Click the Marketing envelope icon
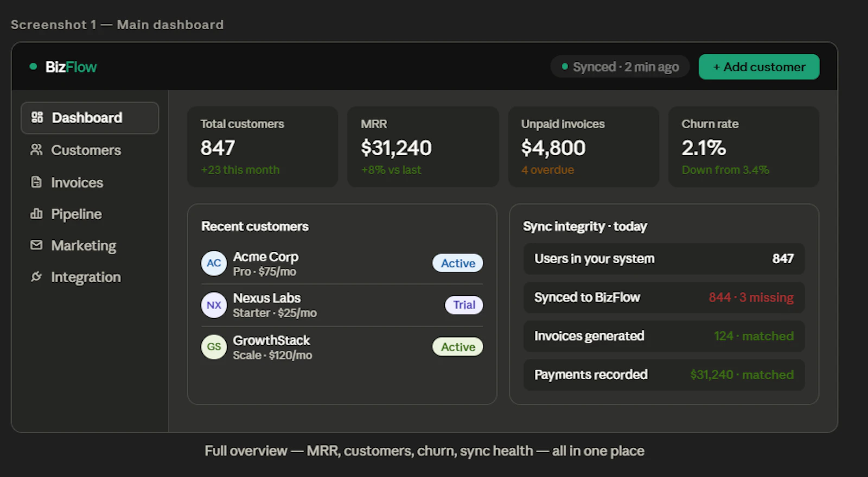The height and width of the screenshot is (477, 868). click(36, 245)
